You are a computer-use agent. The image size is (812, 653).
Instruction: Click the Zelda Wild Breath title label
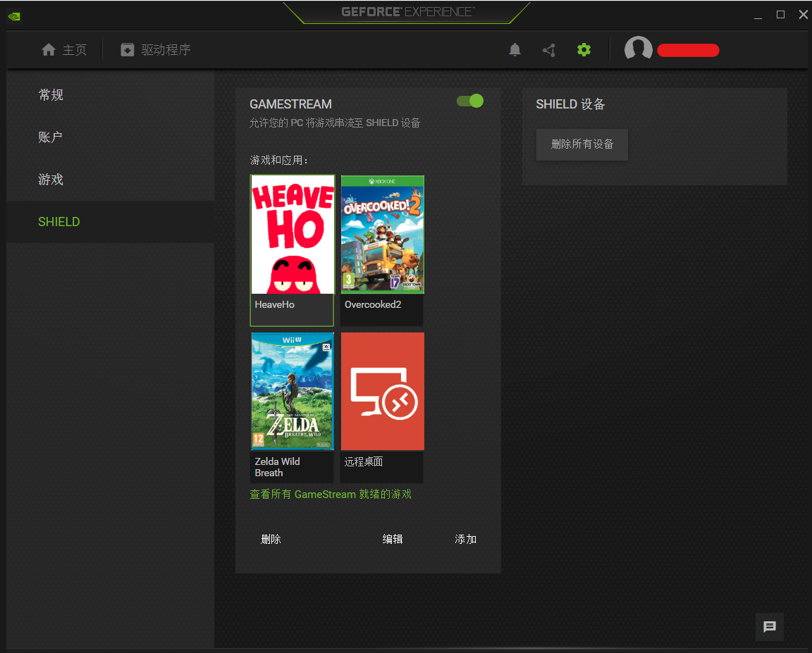(277, 467)
